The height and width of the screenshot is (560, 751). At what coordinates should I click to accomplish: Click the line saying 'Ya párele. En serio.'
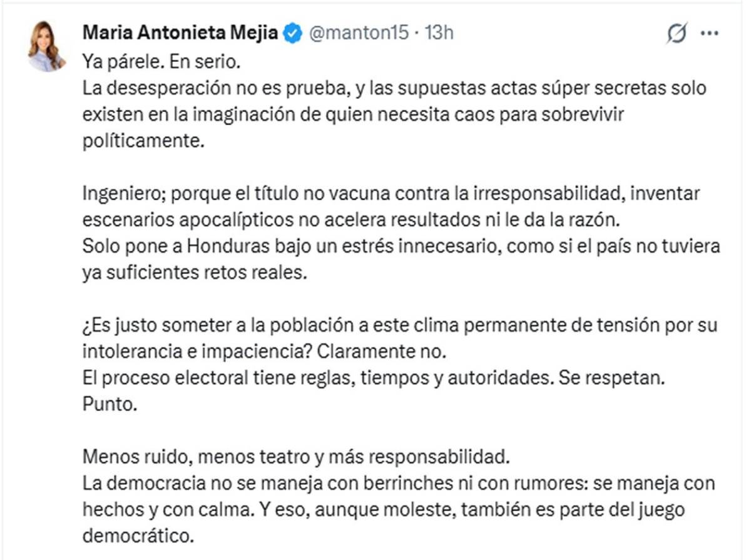pos(160,61)
